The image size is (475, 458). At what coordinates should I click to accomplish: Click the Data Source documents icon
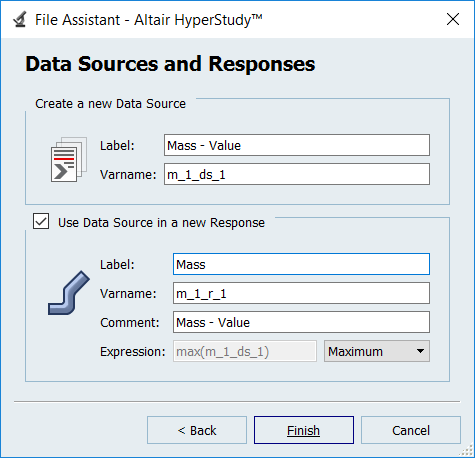pyautogui.click(x=69, y=159)
